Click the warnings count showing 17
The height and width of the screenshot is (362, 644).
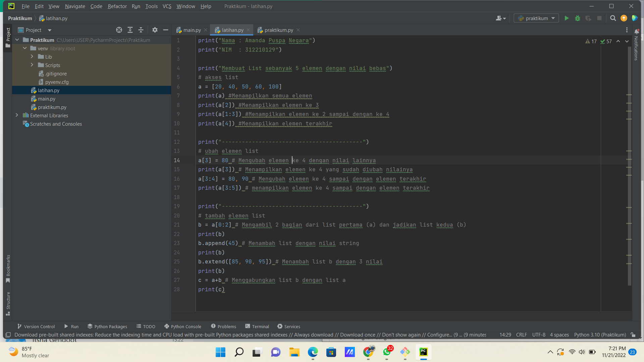[591, 41]
